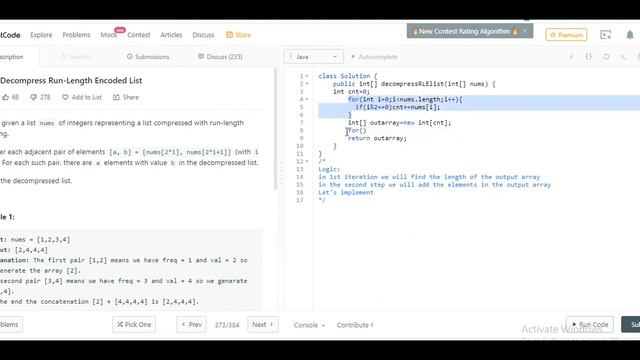The height and width of the screenshot is (360, 640).
Task: Collapse code fold at line 4
Action: [307, 100]
